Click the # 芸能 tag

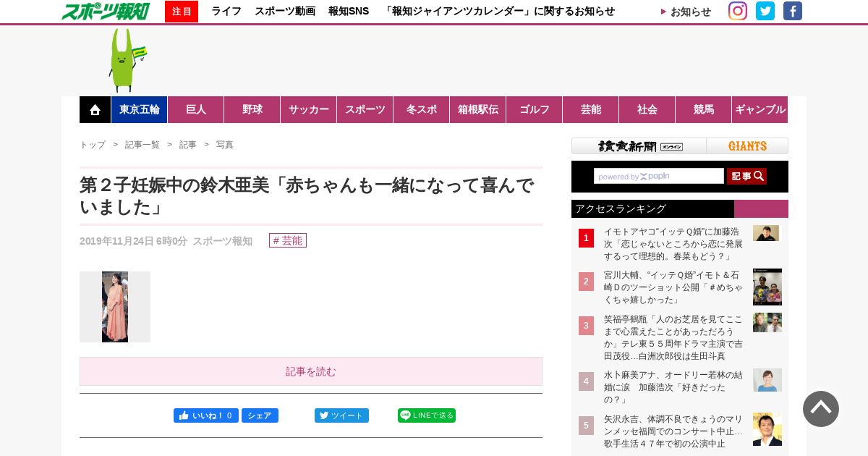point(288,240)
